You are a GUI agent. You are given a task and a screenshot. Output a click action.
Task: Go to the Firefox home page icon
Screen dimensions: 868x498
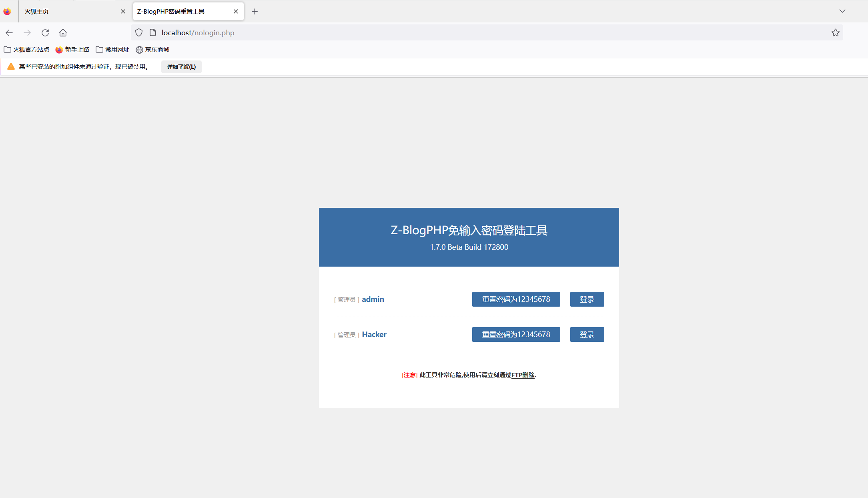(x=63, y=33)
